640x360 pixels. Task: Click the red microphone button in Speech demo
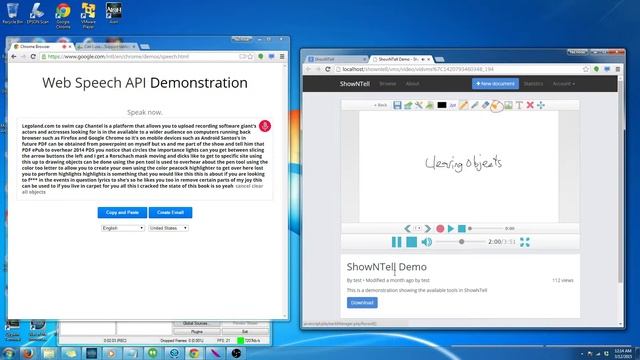tap(265, 126)
